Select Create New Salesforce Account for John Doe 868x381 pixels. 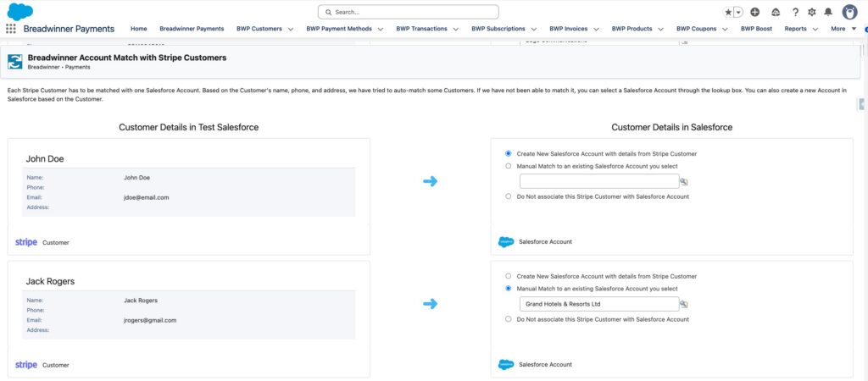pos(509,154)
